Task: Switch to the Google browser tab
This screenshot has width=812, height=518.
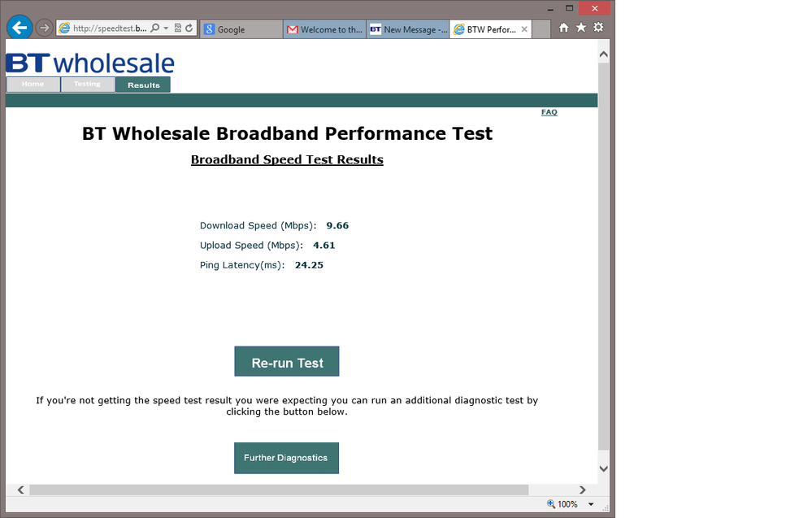Action: pyautogui.click(x=241, y=29)
